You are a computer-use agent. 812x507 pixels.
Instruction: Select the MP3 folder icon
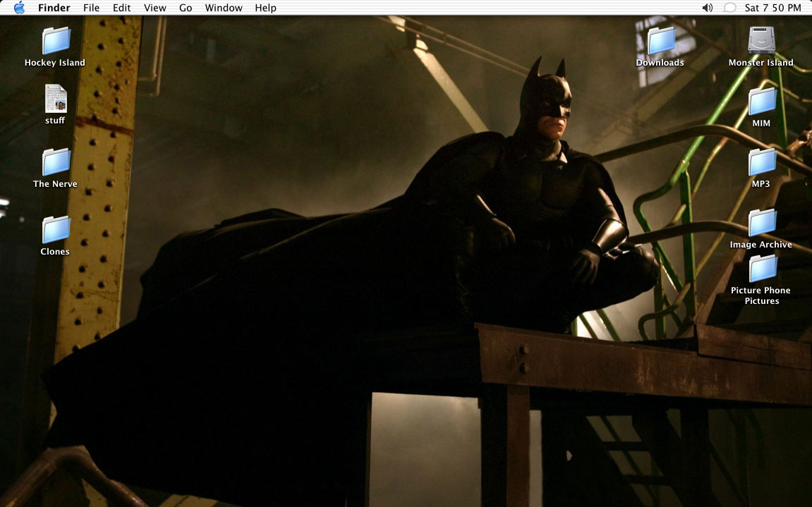(x=763, y=161)
